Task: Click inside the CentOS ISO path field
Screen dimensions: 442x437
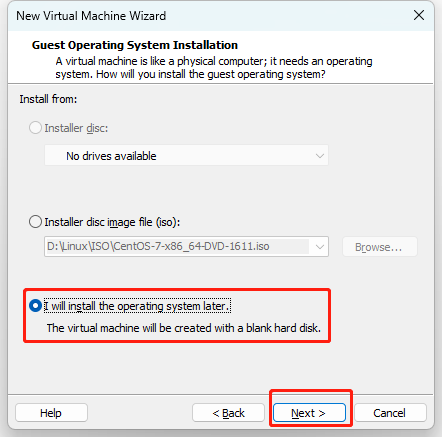Action: tap(177, 247)
